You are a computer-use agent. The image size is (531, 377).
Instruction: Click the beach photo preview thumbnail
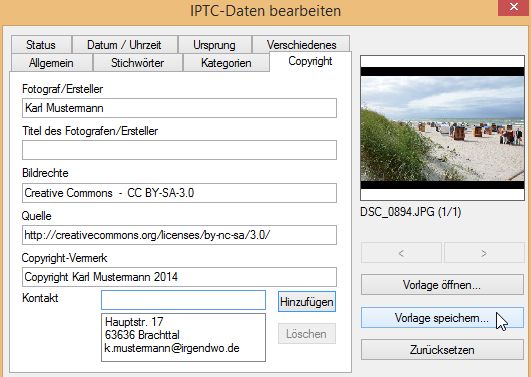click(442, 128)
